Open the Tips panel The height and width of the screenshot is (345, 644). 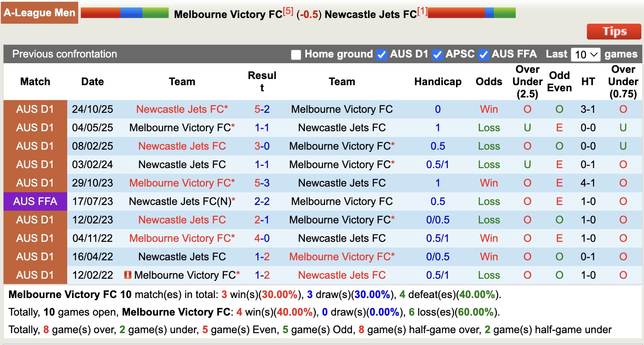[614, 31]
